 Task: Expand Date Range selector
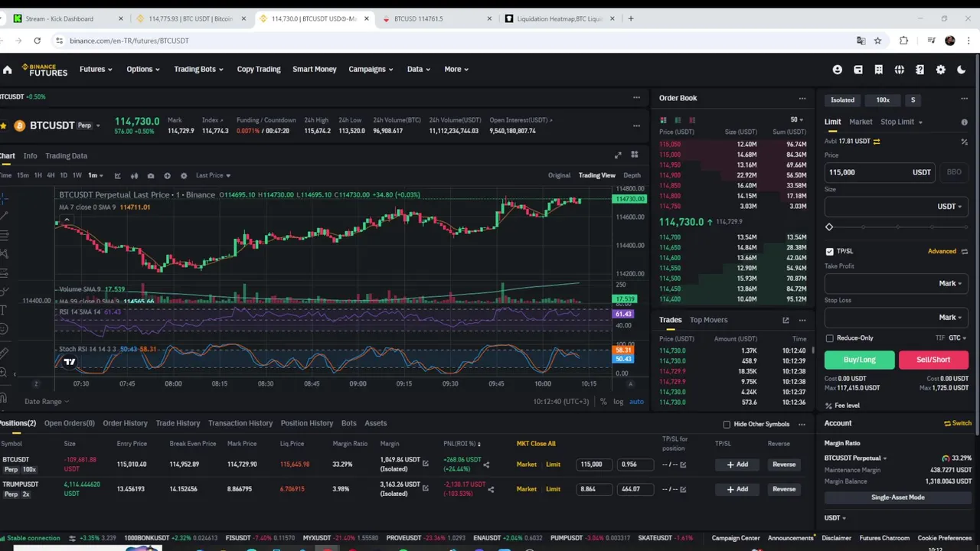tap(46, 402)
